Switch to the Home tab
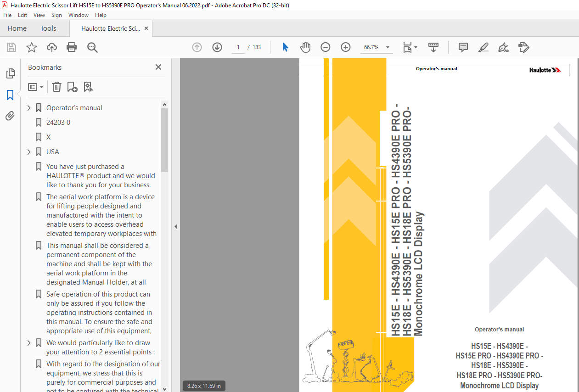 (x=17, y=28)
